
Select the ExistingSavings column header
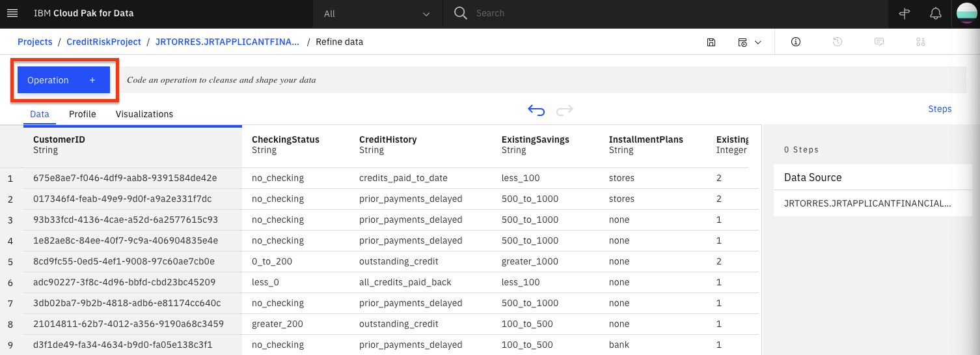(x=546, y=145)
